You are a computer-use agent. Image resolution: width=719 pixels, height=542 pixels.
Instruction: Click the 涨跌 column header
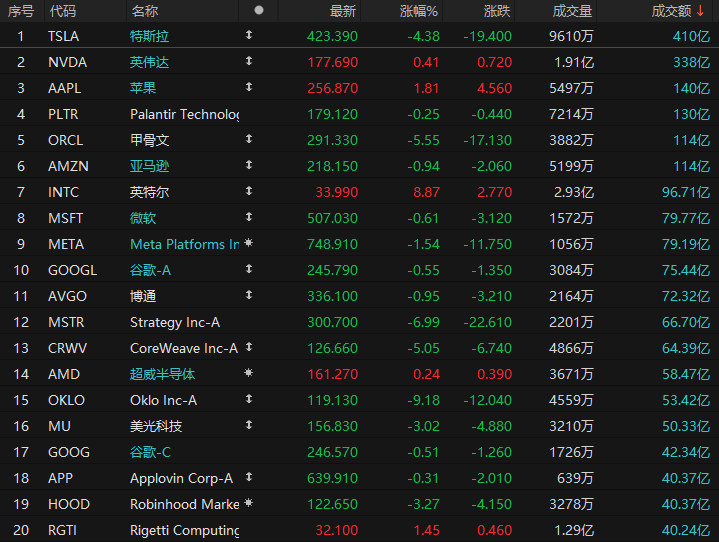pos(497,11)
